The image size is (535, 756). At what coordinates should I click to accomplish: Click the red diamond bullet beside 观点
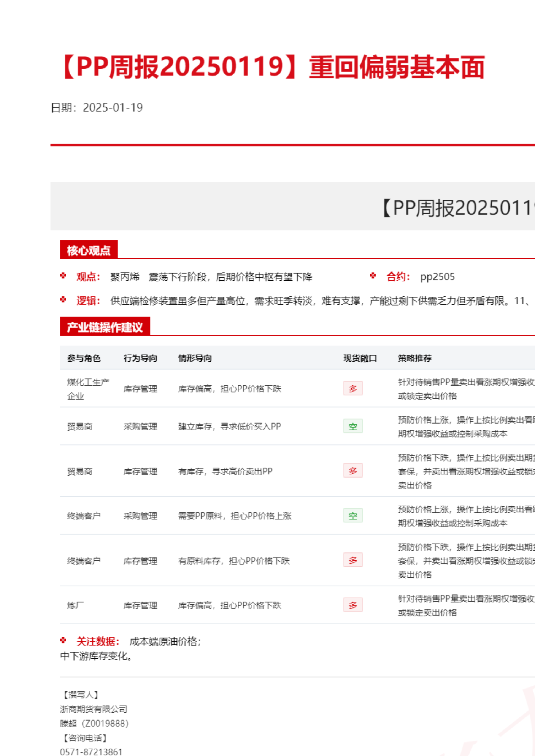pos(63,276)
